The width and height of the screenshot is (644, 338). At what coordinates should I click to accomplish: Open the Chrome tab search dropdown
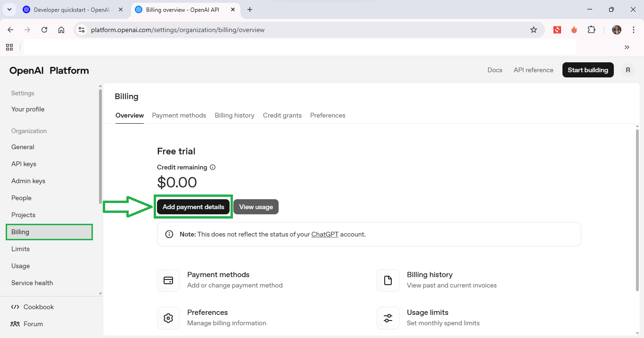(9, 9)
